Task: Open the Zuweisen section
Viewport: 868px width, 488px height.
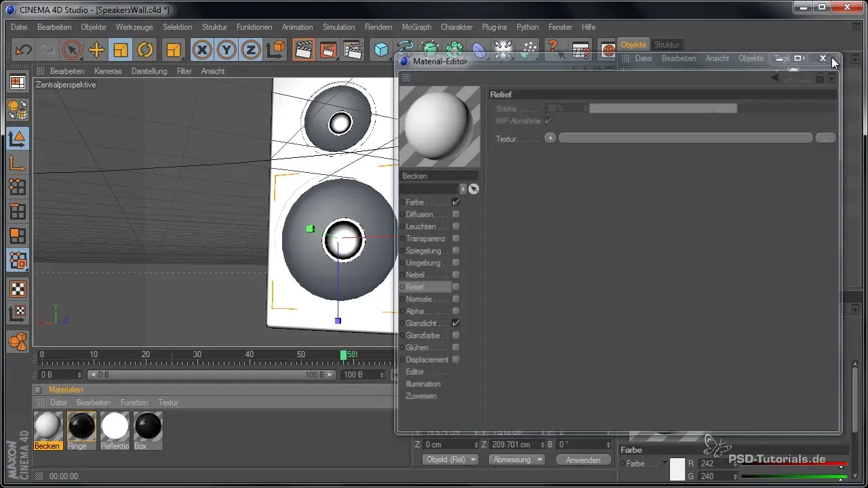Action: pyautogui.click(x=421, y=396)
